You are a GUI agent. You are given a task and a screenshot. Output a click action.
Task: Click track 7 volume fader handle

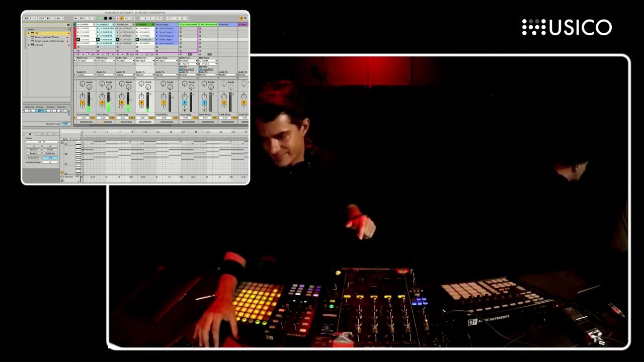[172, 98]
